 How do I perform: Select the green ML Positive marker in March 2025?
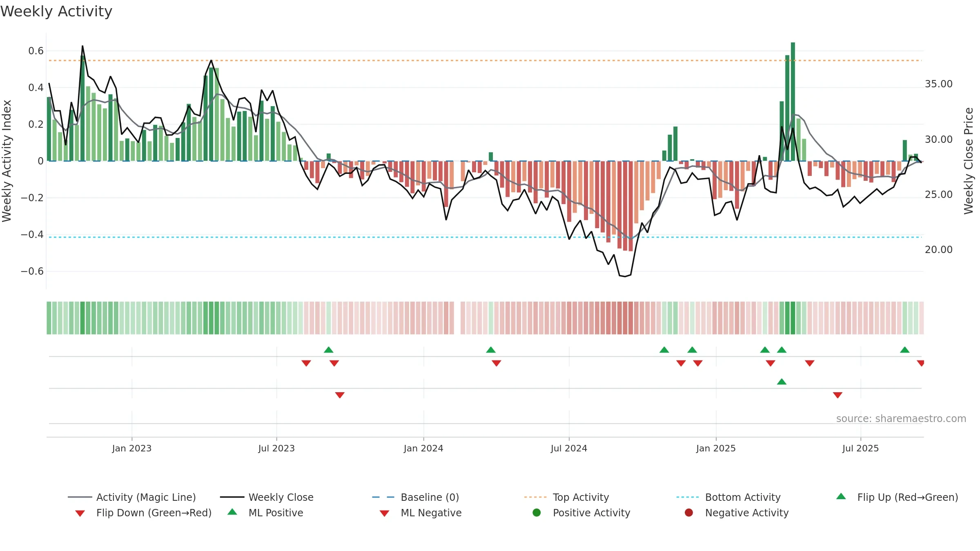782,382
